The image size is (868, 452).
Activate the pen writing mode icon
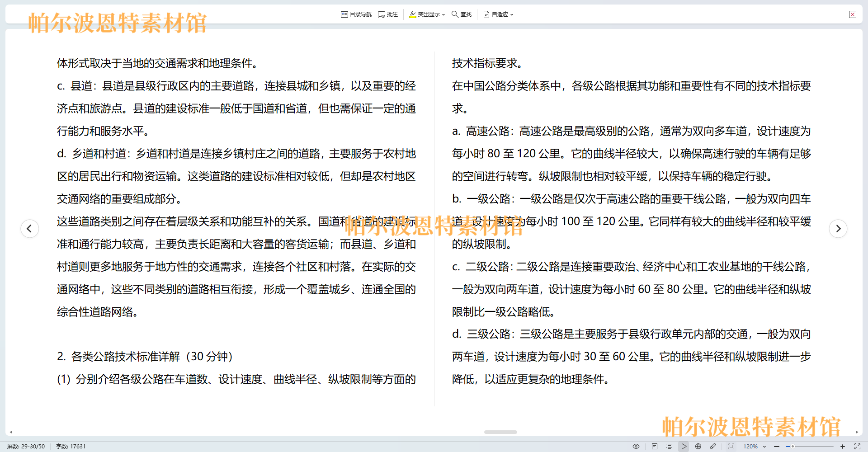pyautogui.click(x=712, y=446)
